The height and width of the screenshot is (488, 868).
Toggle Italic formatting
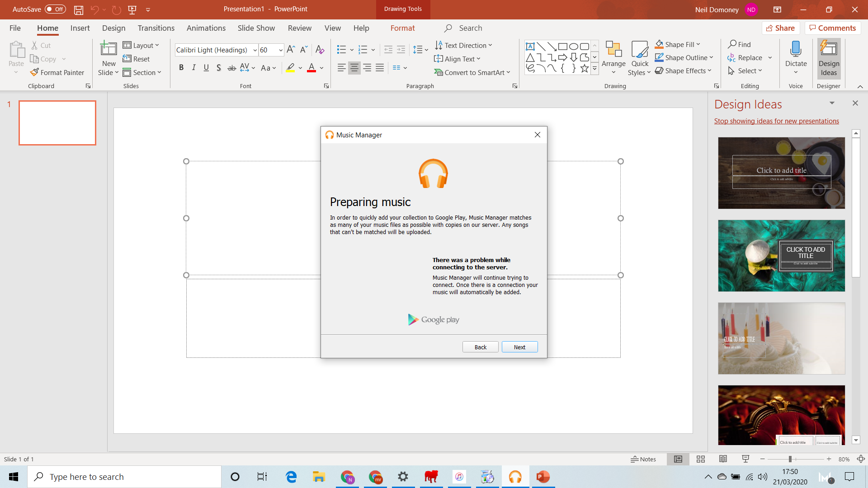194,68
